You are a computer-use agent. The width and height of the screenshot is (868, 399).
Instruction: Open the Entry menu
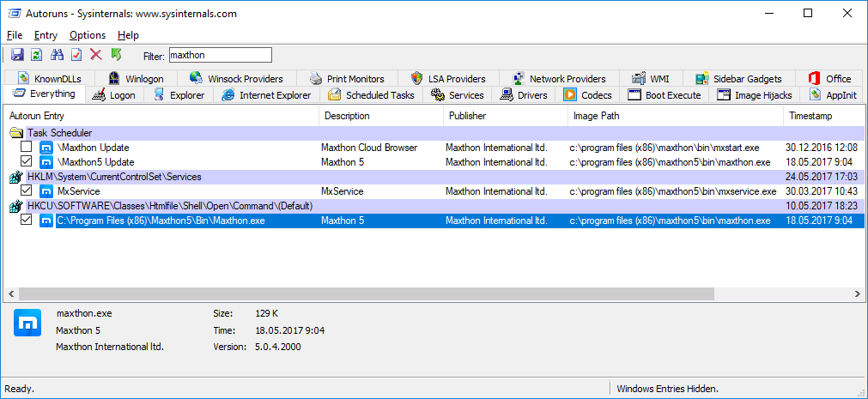[x=46, y=35]
